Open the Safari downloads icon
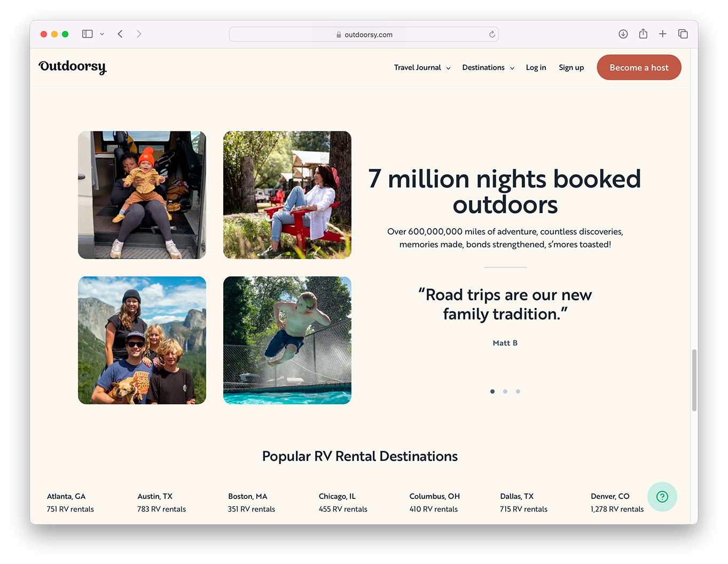The height and width of the screenshot is (564, 728). 623,34
